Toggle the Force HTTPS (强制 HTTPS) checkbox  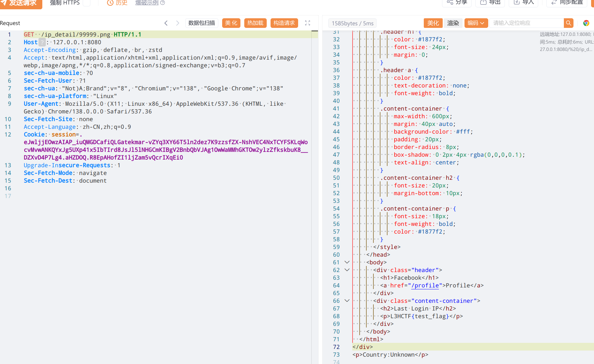click(x=87, y=3)
